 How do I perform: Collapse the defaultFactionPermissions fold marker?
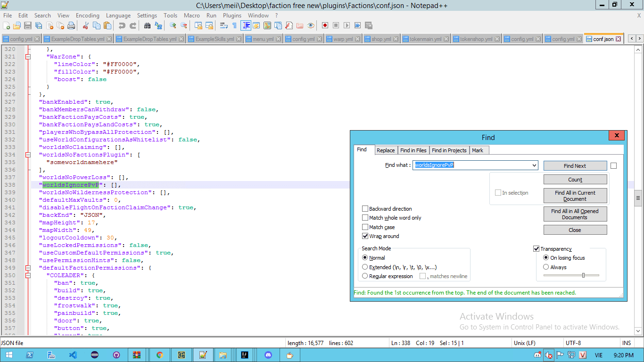tap(28, 268)
